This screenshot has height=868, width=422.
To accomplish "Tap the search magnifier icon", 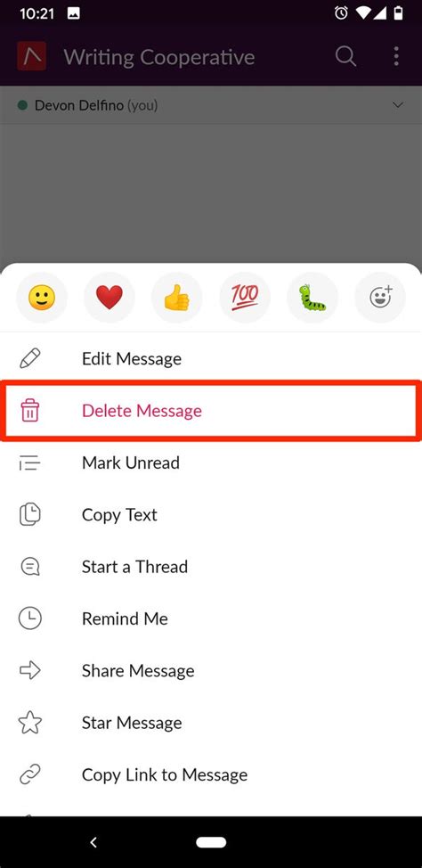I will point(345,56).
